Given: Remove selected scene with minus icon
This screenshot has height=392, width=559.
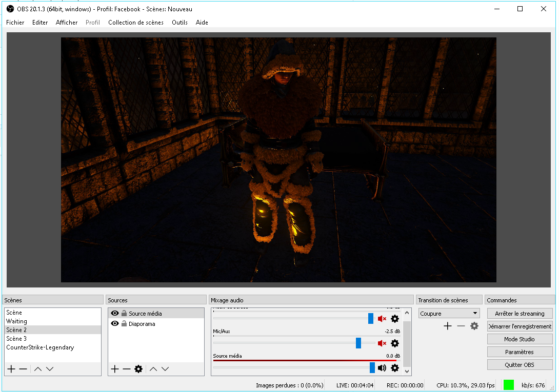Looking at the screenshot, I should [x=23, y=369].
